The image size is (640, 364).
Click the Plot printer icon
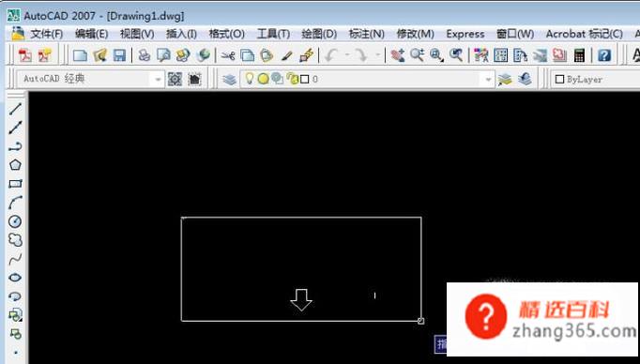(144, 55)
